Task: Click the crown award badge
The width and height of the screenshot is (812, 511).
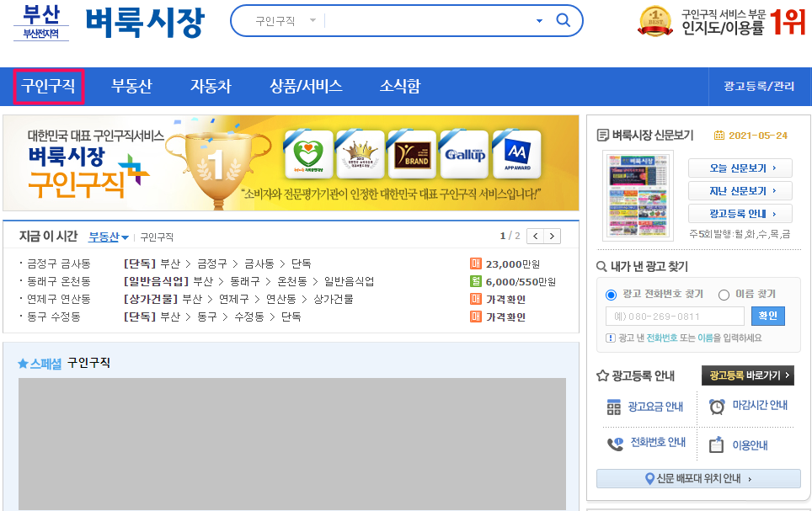Action: point(361,154)
